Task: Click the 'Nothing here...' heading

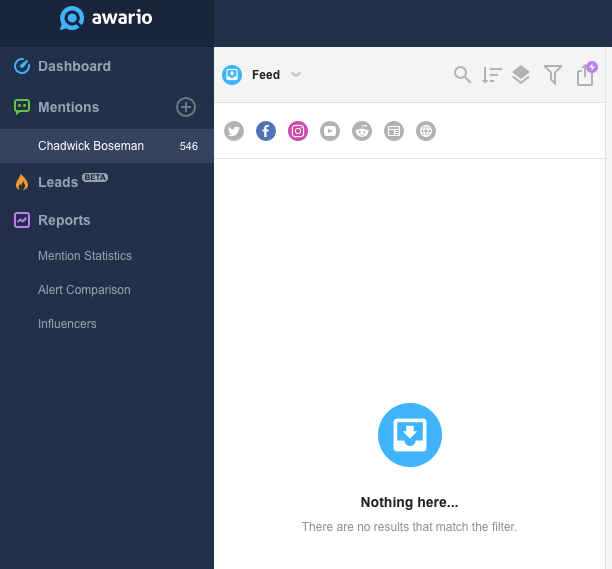Action: tap(409, 502)
